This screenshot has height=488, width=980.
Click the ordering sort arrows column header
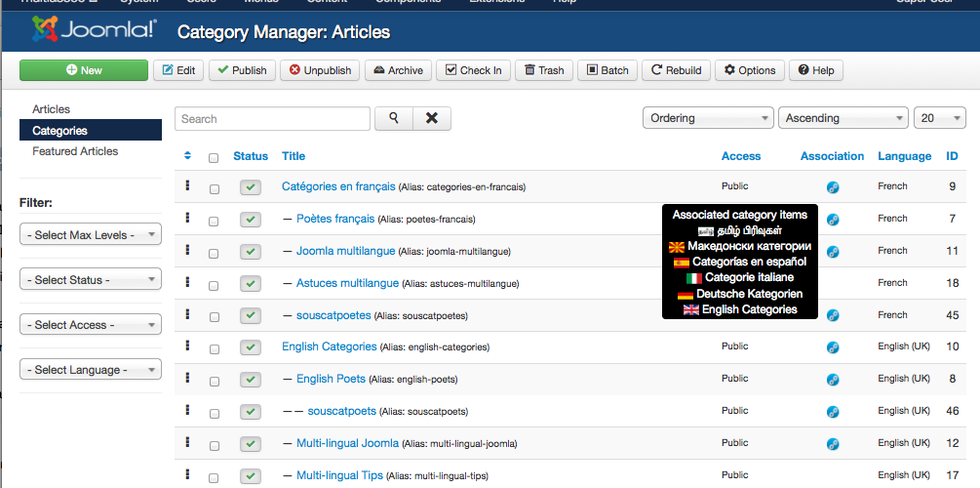187,156
